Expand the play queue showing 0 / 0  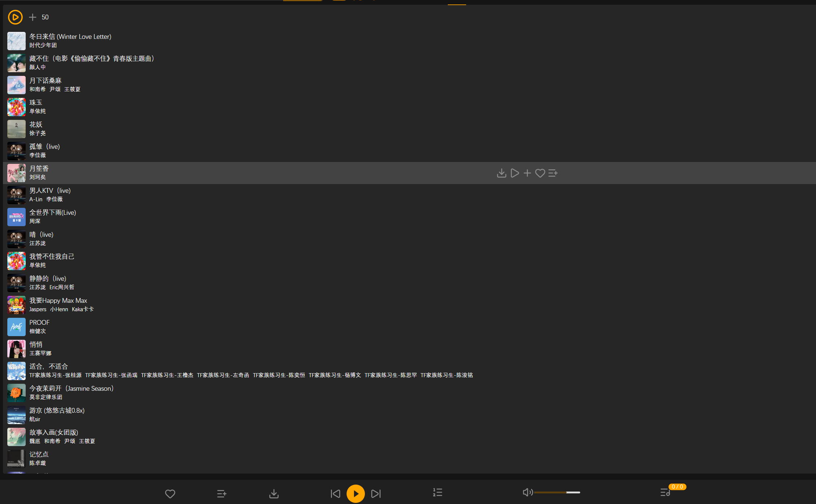click(x=665, y=492)
